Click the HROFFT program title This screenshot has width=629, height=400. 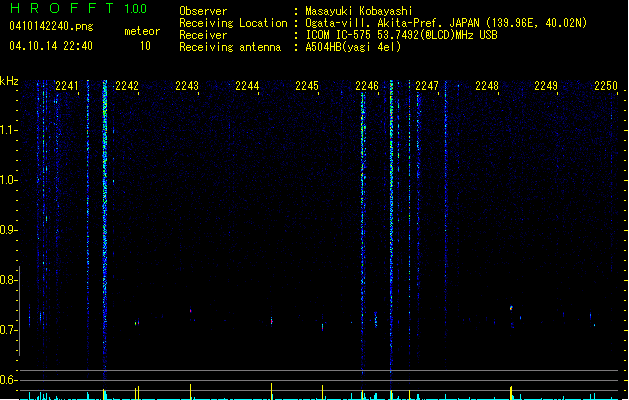62,8
